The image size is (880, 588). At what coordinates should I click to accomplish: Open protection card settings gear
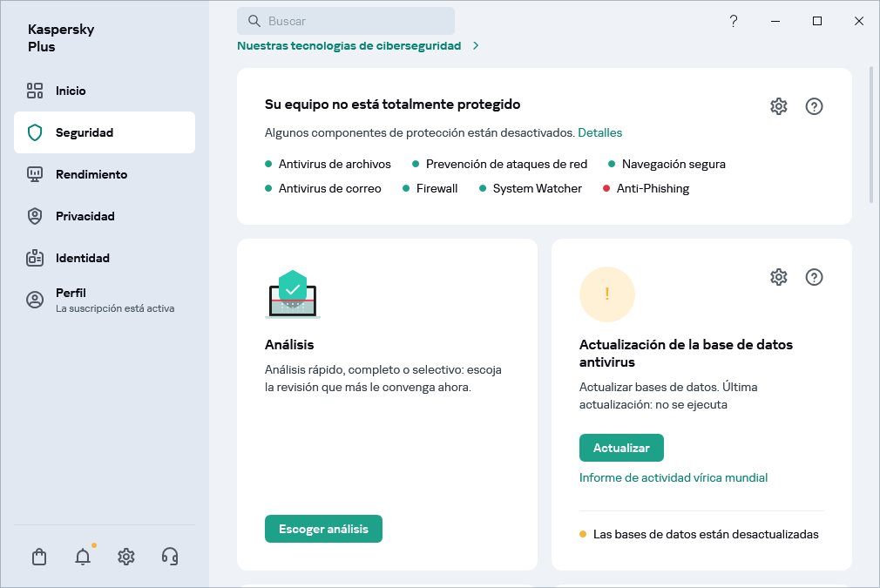(x=778, y=106)
